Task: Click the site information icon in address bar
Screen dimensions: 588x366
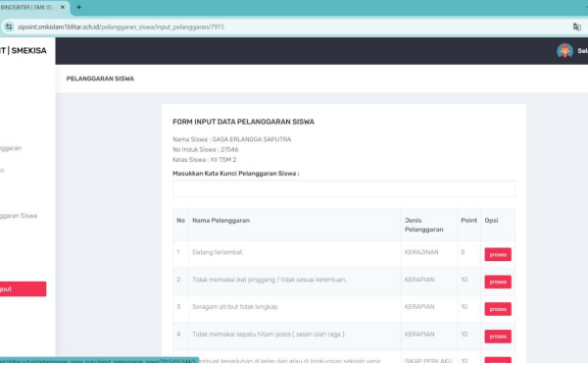Action: (x=9, y=26)
